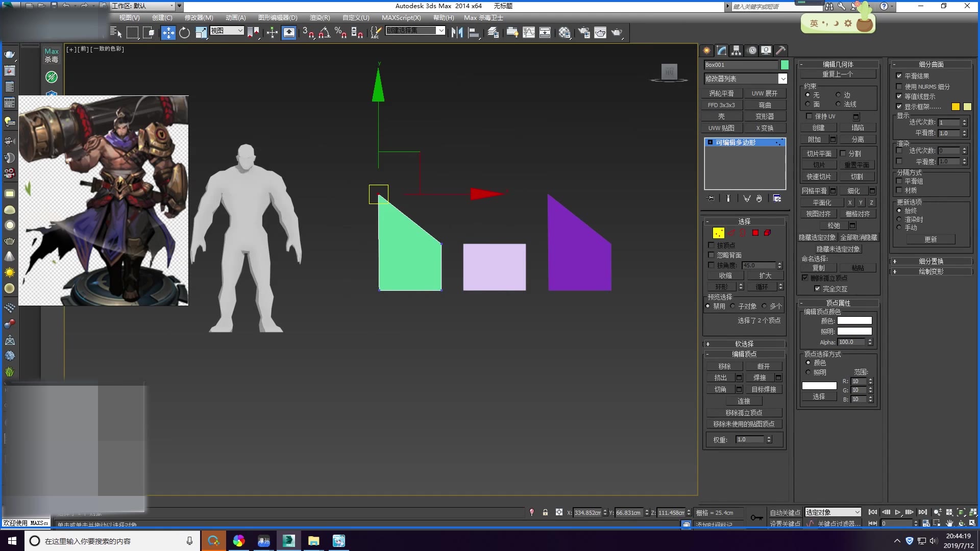Click the Target Weld (目标焊接) button
The height and width of the screenshot is (551, 980).
(763, 389)
